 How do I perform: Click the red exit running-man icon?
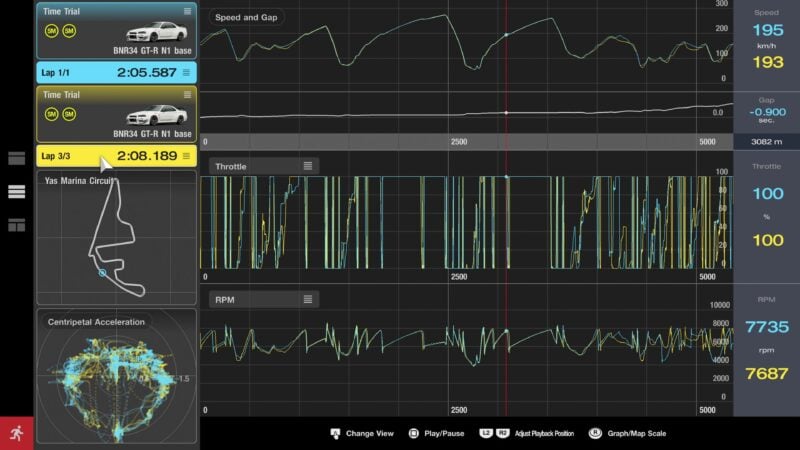click(17, 433)
